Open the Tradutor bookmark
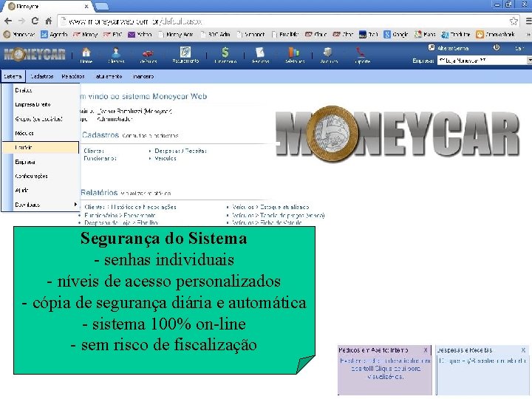The width and height of the screenshot is (532, 399). [x=456, y=34]
